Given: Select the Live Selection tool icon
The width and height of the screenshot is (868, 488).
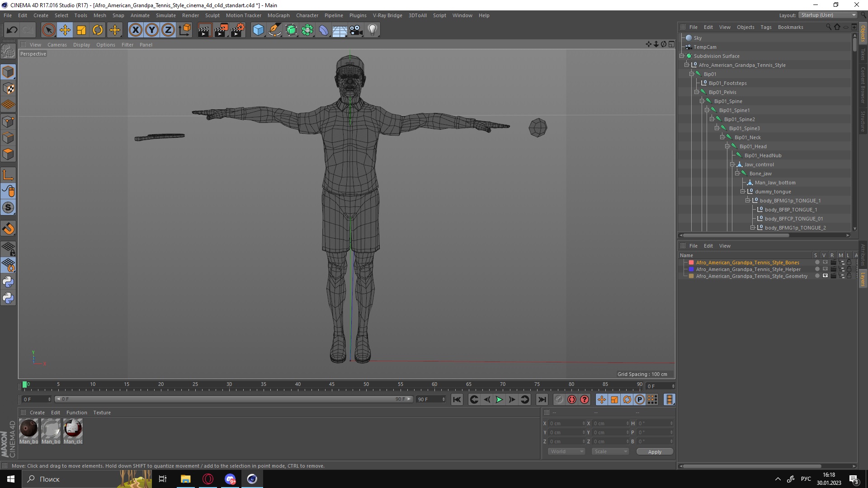Looking at the screenshot, I should click(47, 29).
